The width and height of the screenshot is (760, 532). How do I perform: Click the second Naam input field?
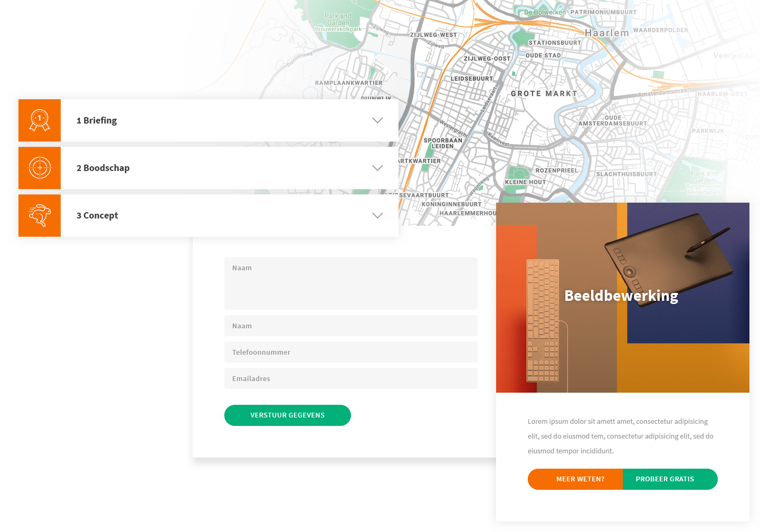pyautogui.click(x=351, y=326)
